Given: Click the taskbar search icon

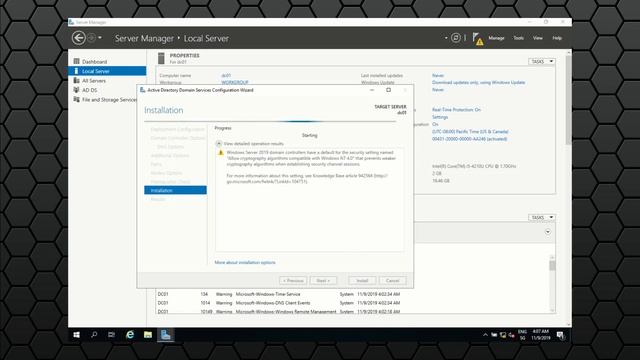Looking at the screenshot, I should click(94, 335).
